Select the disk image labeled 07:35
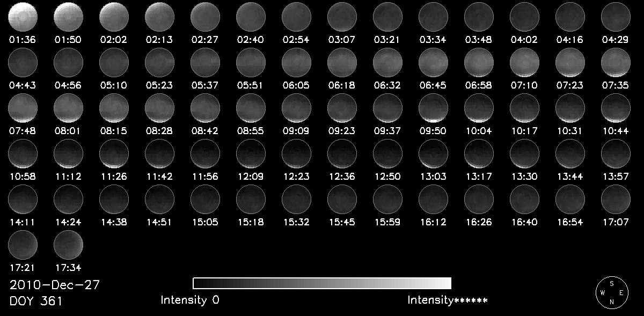 [x=616, y=62]
